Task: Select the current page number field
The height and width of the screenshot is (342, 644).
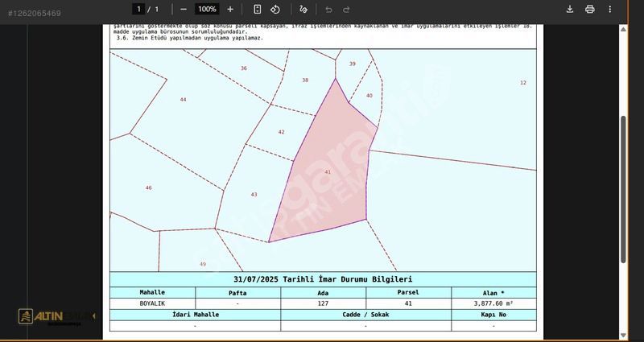Action: [x=138, y=9]
